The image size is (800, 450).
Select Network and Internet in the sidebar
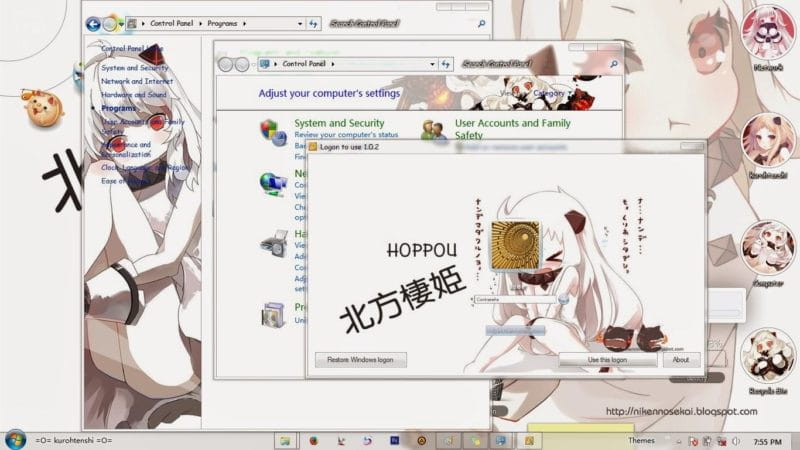pyautogui.click(x=137, y=81)
